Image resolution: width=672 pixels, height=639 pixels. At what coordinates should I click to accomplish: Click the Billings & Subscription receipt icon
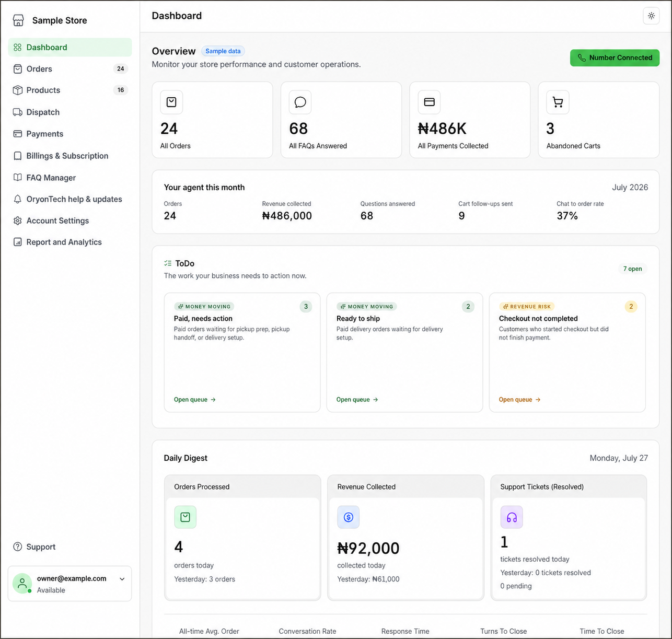point(18,156)
